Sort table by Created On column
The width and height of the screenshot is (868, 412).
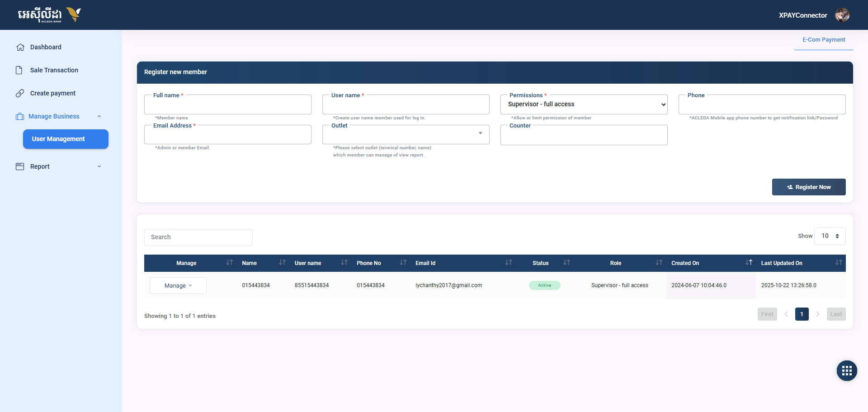(749, 263)
